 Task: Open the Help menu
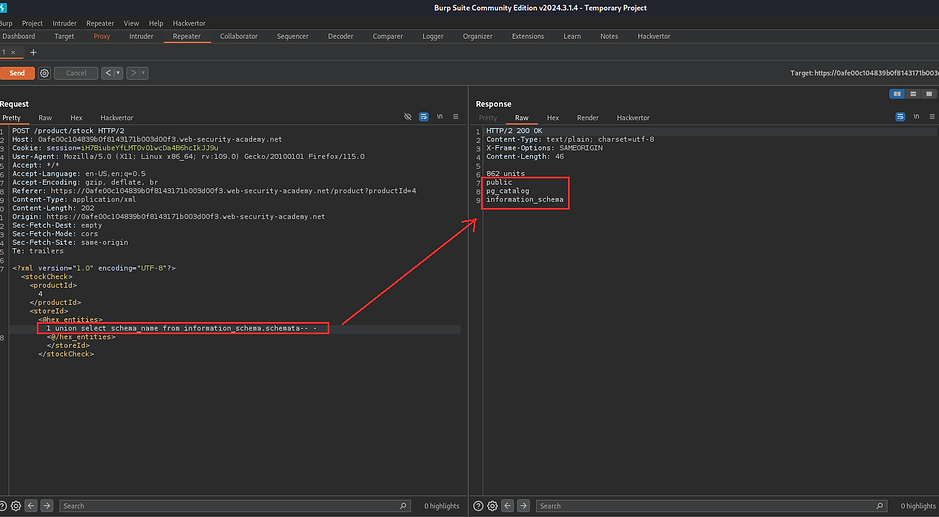(156, 23)
